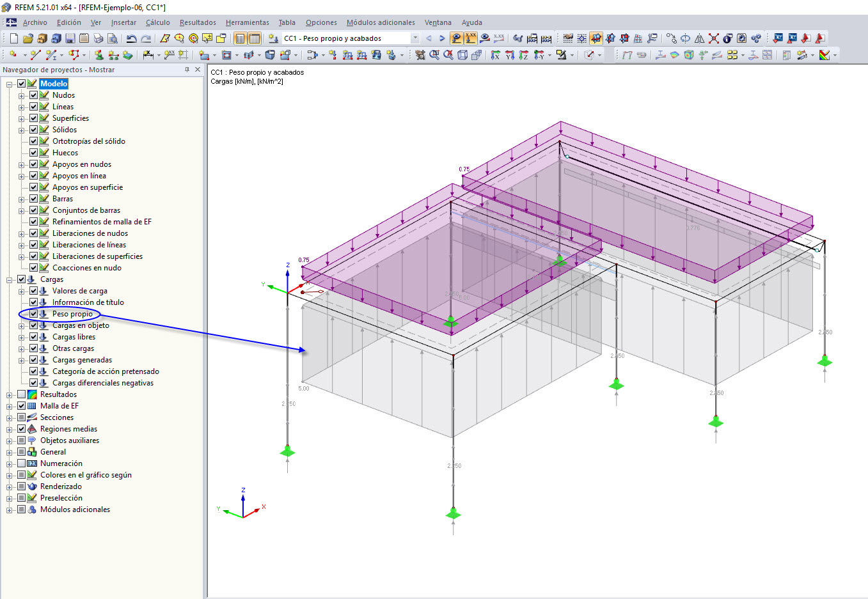Select the Valores de carga tree item
This screenshot has width=868, height=599.
click(80, 291)
